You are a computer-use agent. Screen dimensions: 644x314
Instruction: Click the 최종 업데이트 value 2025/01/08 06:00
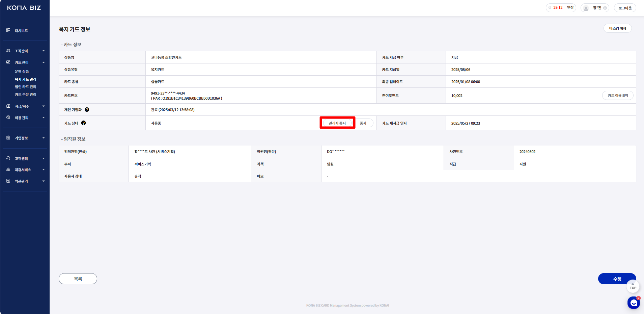coord(466,82)
